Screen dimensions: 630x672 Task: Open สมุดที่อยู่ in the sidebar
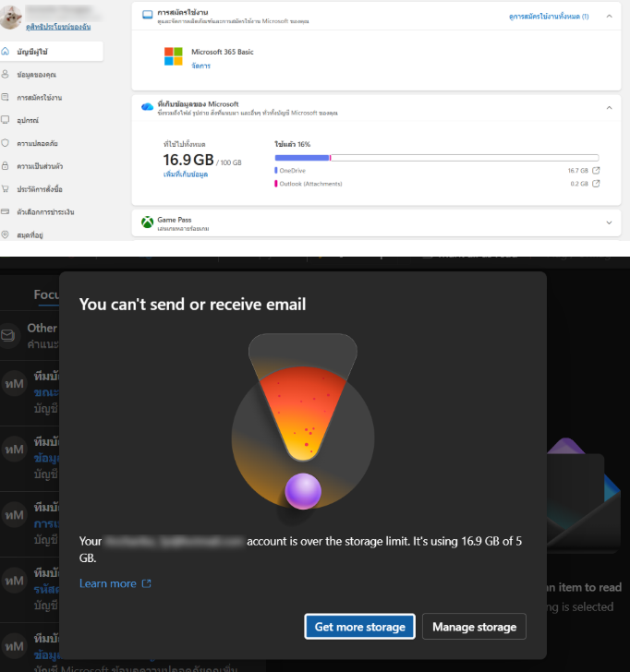pos(30,234)
